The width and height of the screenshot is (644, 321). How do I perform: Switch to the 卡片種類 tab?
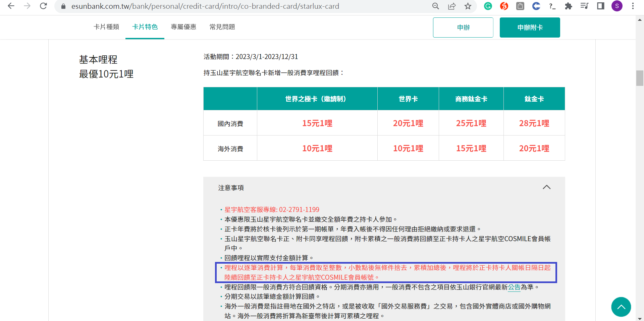106,27
